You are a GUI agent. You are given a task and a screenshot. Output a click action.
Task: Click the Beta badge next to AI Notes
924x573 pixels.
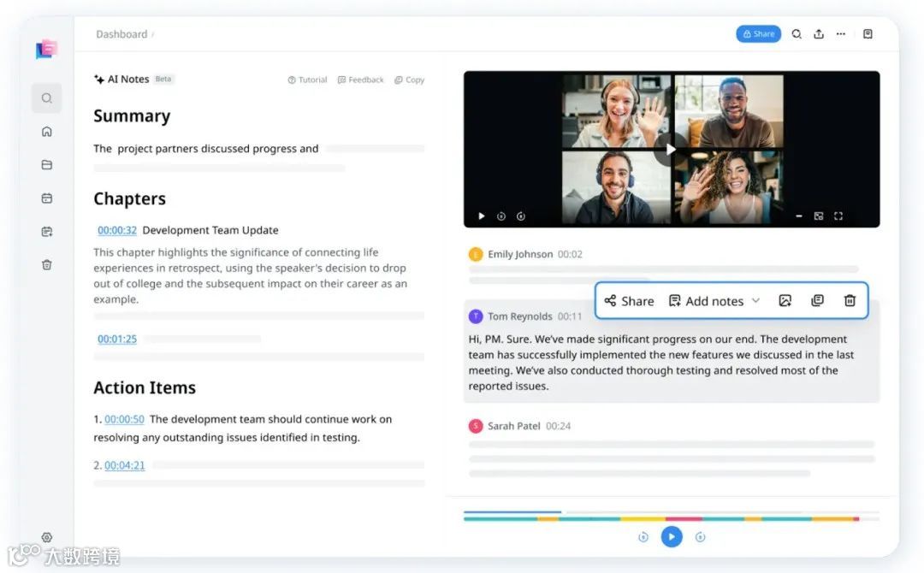tap(163, 79)
